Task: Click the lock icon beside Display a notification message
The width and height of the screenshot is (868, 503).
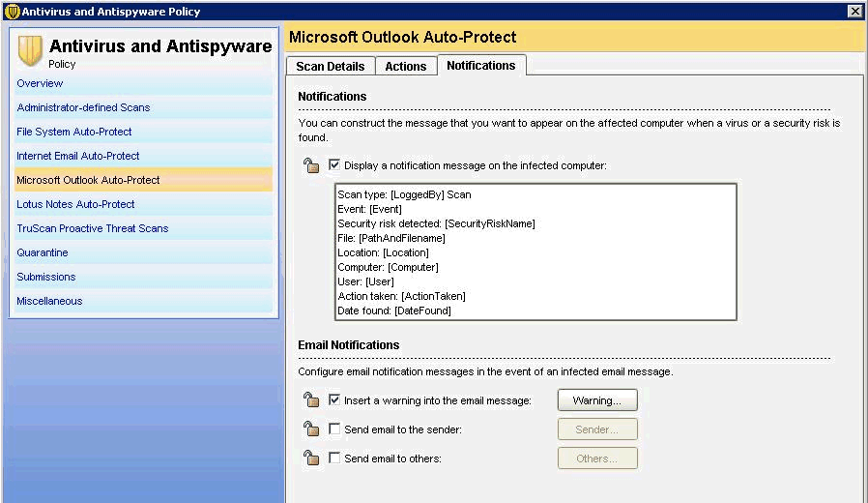Action: click(x=311, y=166)
